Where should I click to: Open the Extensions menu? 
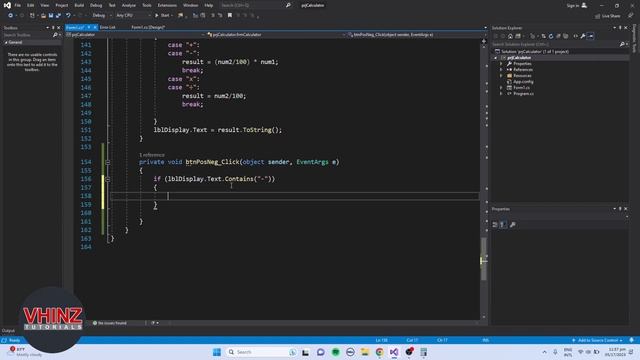tap(167, 5)
